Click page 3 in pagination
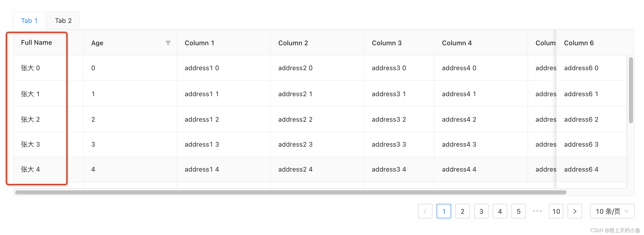Viewport: 644px width, 235px height. [x=481, y=211]
